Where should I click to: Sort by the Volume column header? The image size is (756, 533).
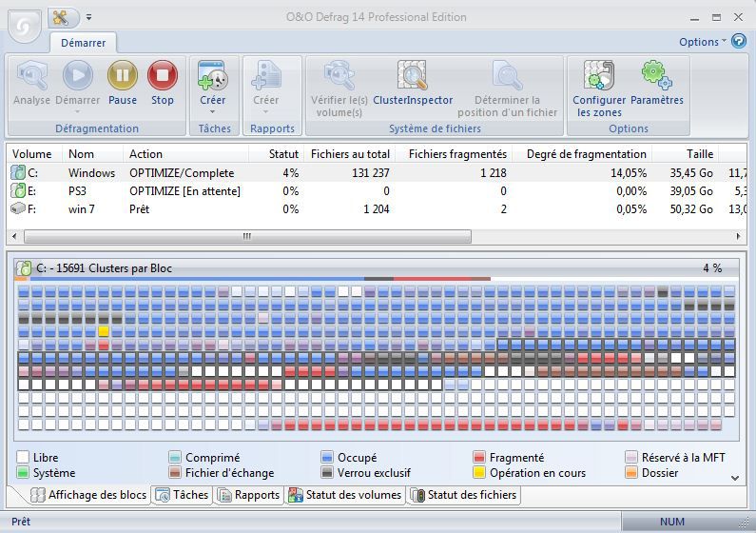pyautogui.click(x=34, y=154)
